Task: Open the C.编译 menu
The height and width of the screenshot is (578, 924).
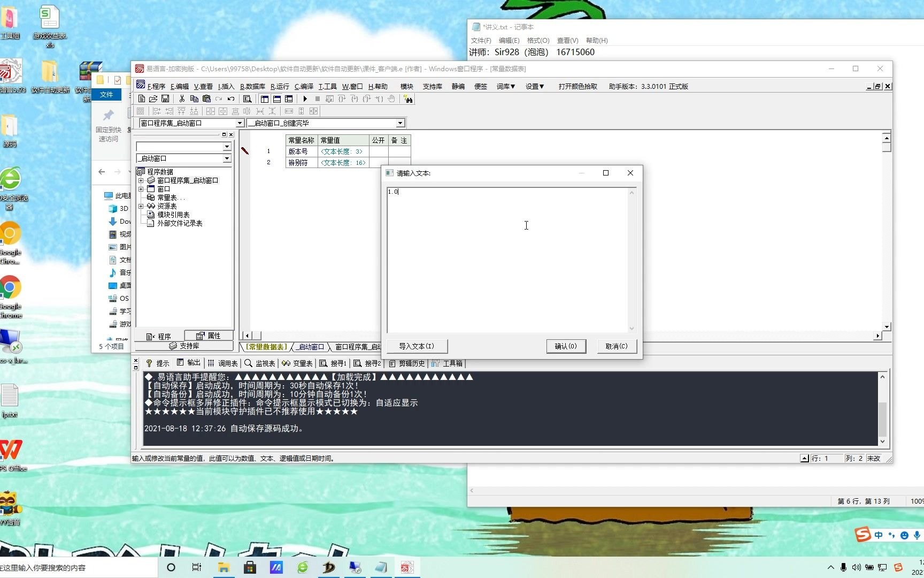Action: click(304, 86)
